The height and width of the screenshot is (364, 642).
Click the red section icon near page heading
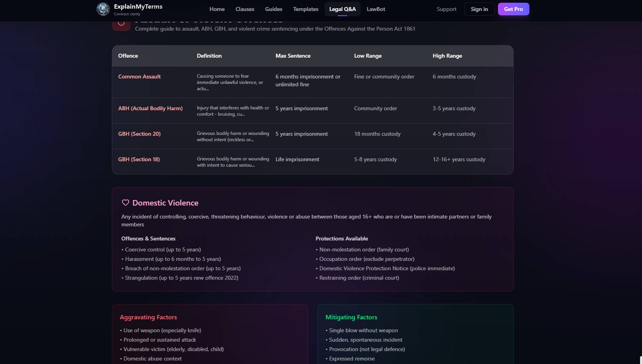click(121, 24)
